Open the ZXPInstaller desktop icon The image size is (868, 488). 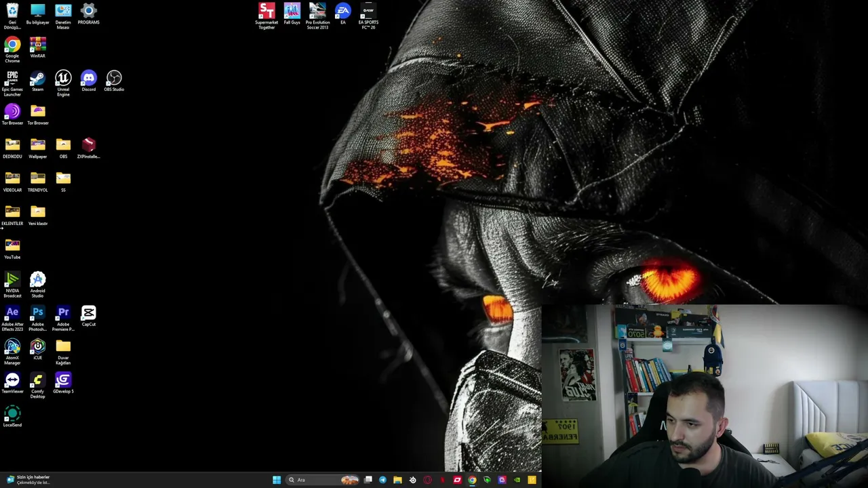click(89, 148)
